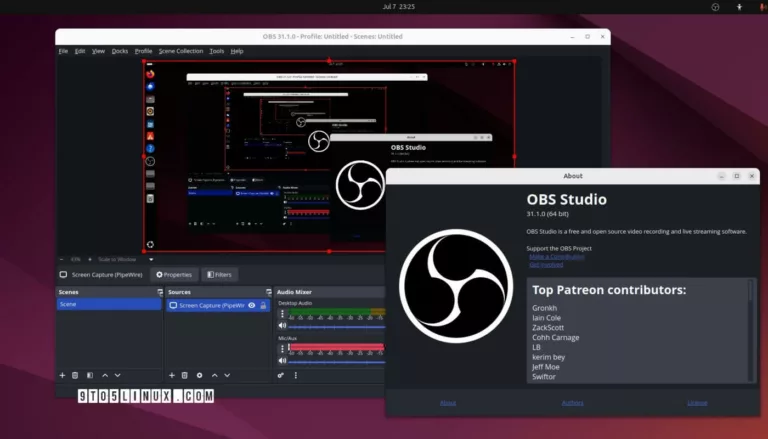The width and height of the screenshot is (768, 439).
Task: Move scene up with the up arrow
Action: point(105,375)
